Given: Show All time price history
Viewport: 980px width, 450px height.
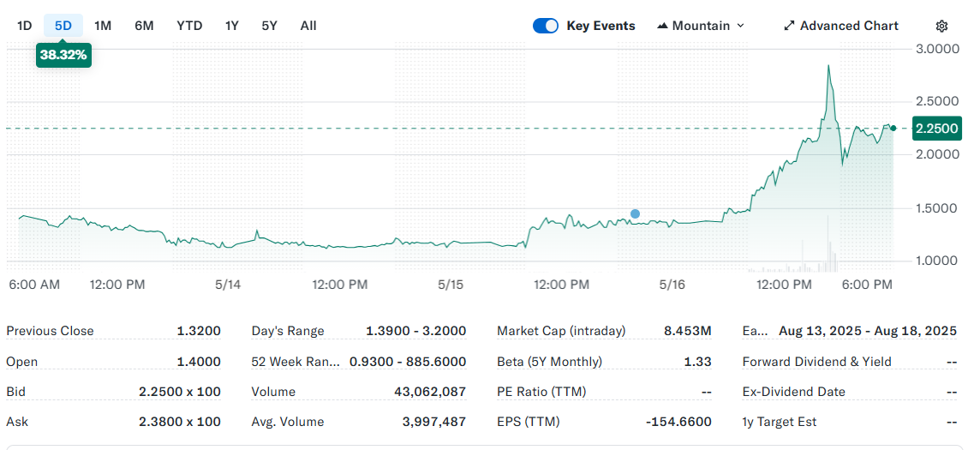Looking at the screenshot, I should click(308, 26).
